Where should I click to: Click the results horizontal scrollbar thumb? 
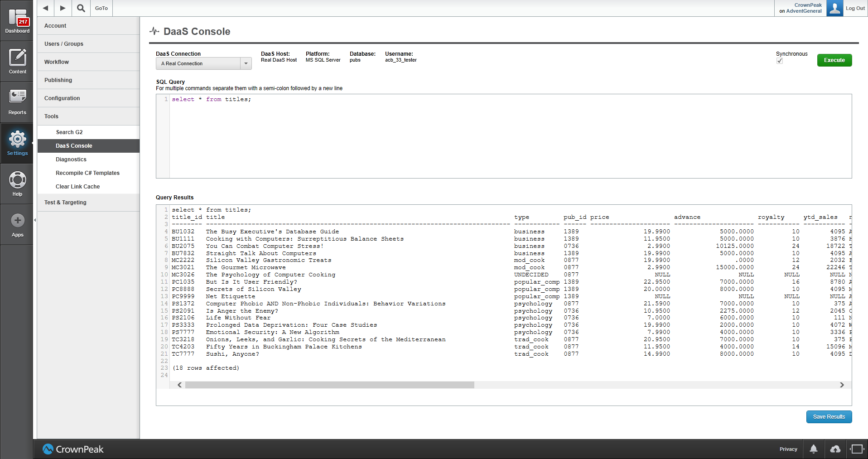click(330, 385)
